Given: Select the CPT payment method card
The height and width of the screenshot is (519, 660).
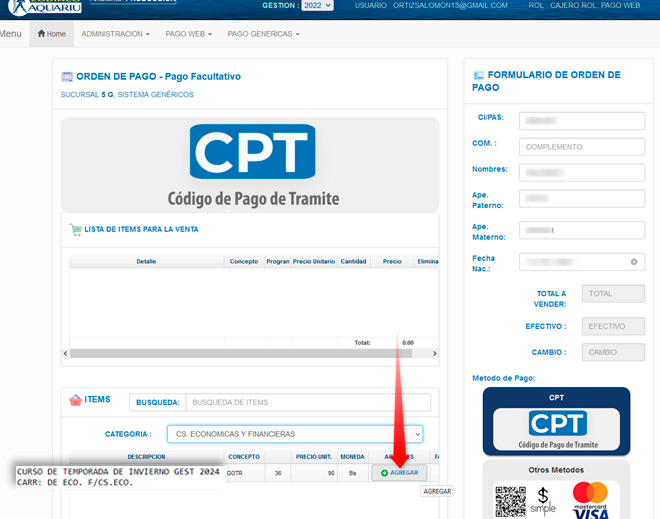Looking at the screenshot, I should coord(556,421).
